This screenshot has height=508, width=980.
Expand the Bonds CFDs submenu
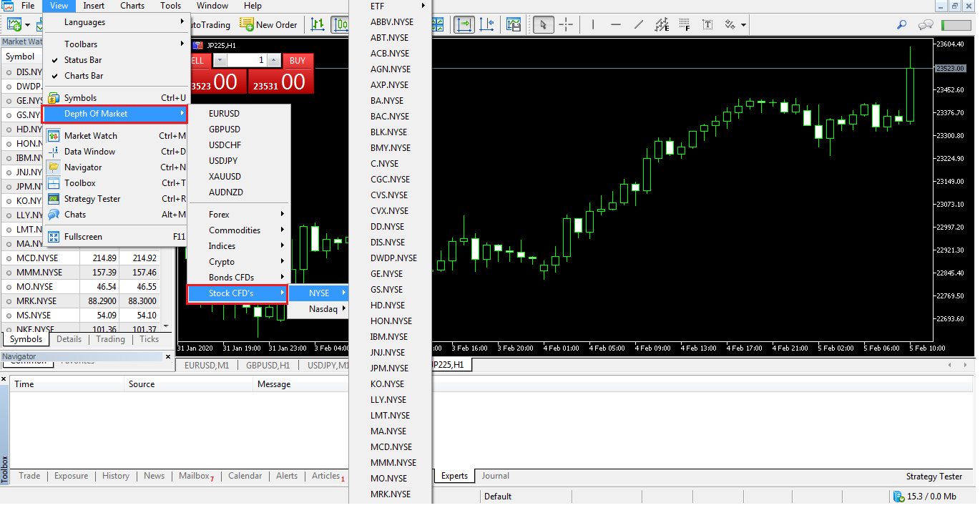coord(237,278)
